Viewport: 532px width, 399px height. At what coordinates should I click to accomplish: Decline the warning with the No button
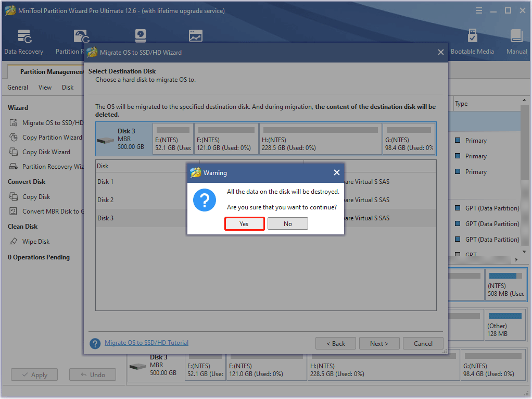click(x=288, y=224)
